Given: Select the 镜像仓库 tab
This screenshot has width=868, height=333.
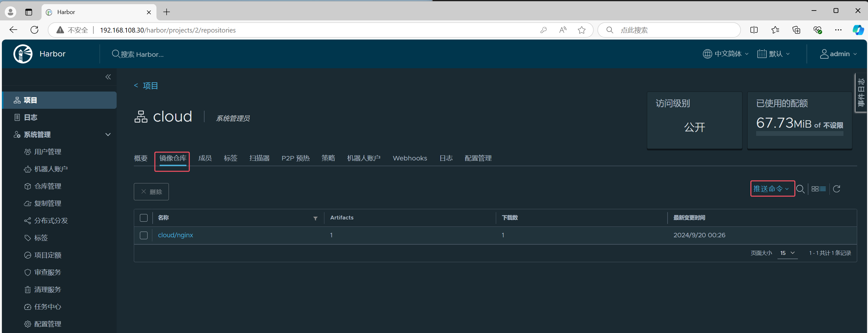Looking at the screenshot, I should click(173, 158).
